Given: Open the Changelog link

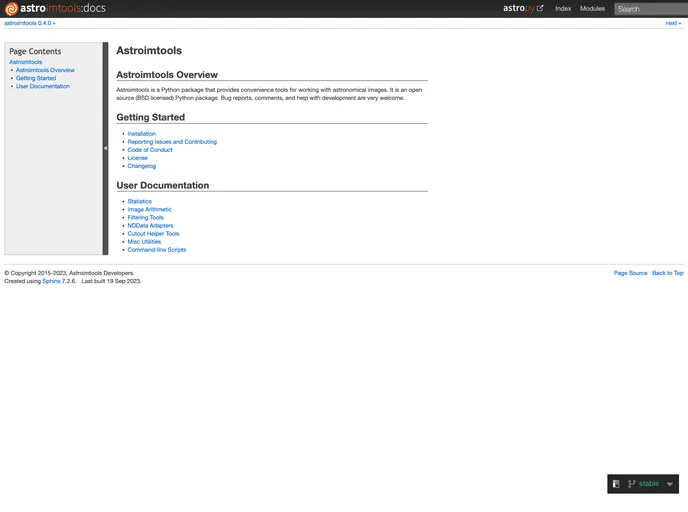Looking at the screenshot, I should tap(141, 166).
